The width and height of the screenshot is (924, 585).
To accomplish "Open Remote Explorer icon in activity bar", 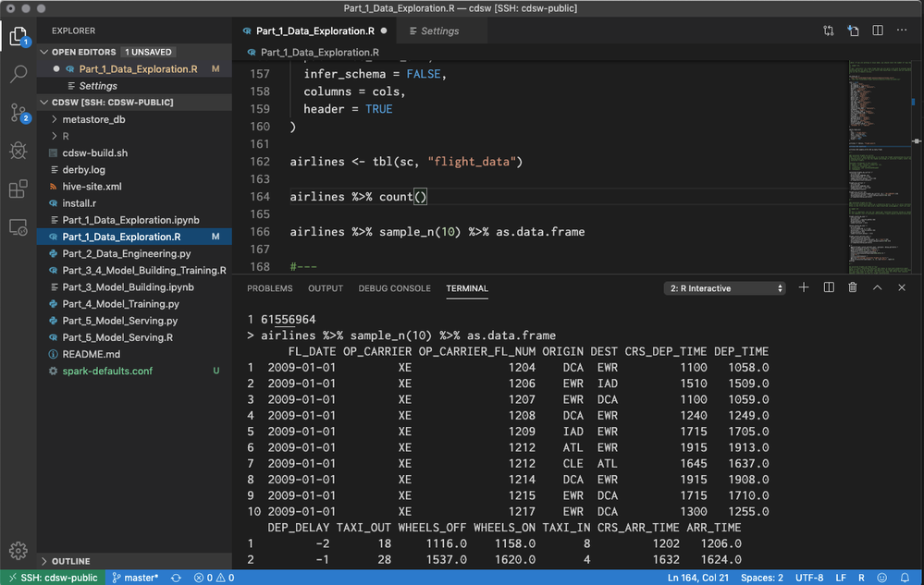I will click(18, 227).
